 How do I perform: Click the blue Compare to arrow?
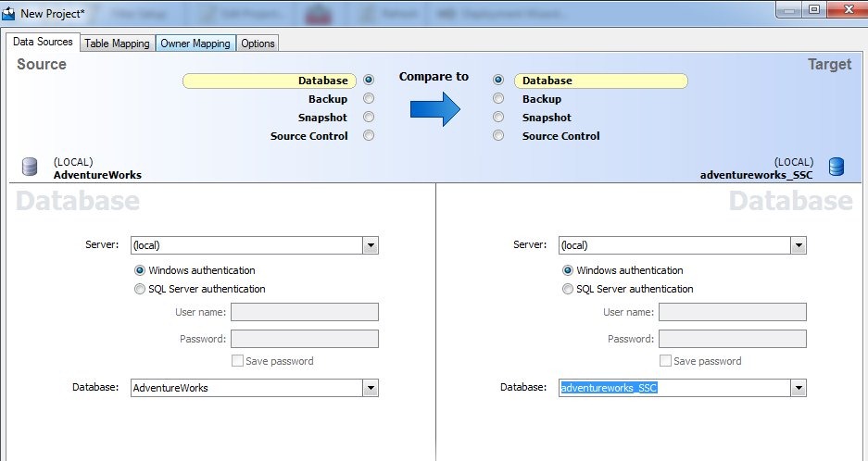coord(435,108)
